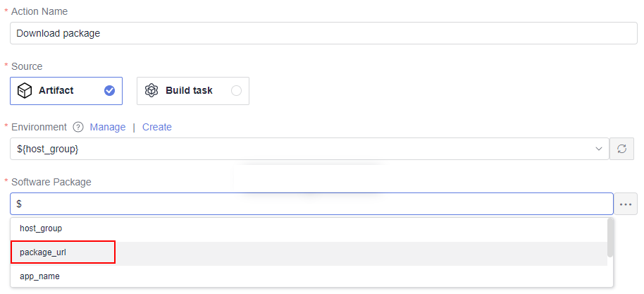The height and width of the screenshot is (294, 644).
Task: Click the Build task source card
Action: point(193,91)
